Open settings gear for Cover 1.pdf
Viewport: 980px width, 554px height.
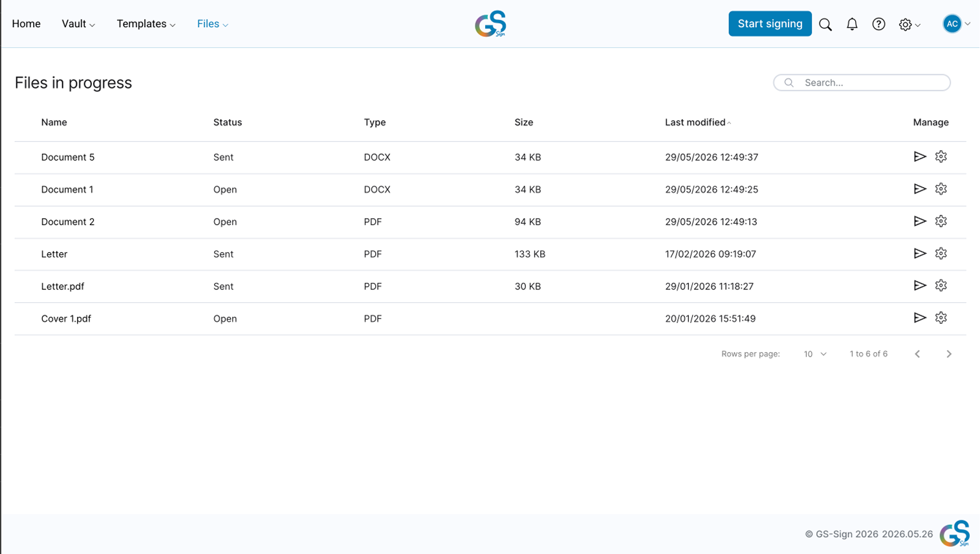click(x=941, y=318)
